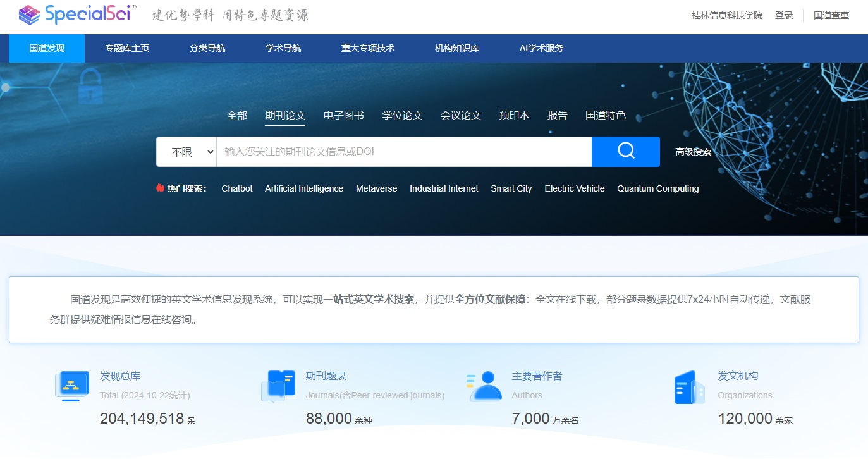Click the 发文机构 building icon
This screenshot has width=868, height=459.
pos(689,387)
